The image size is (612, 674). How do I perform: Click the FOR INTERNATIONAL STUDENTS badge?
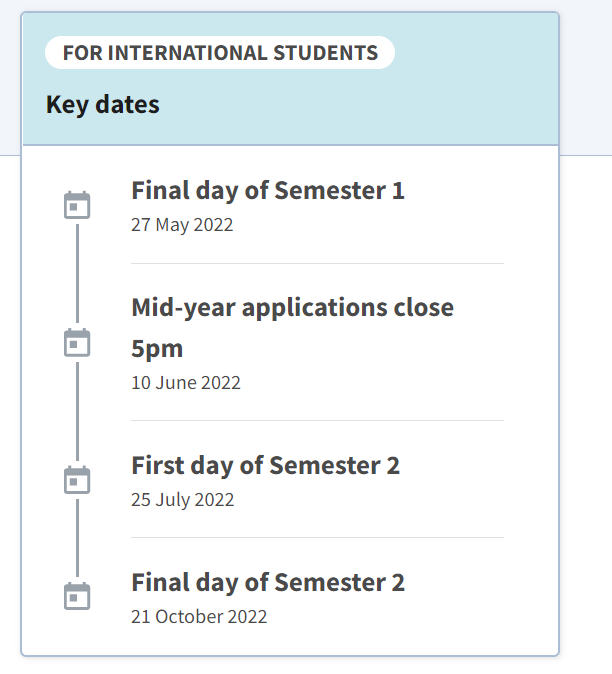pos(220,52)
